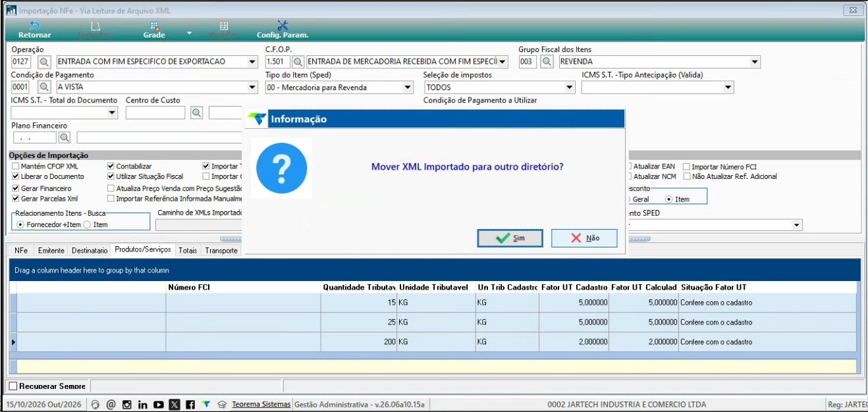The height and width of the screenshot is (412, 868).
Task: Uncheck the Liberar o Documento checkbox
Action: (16, 176)
